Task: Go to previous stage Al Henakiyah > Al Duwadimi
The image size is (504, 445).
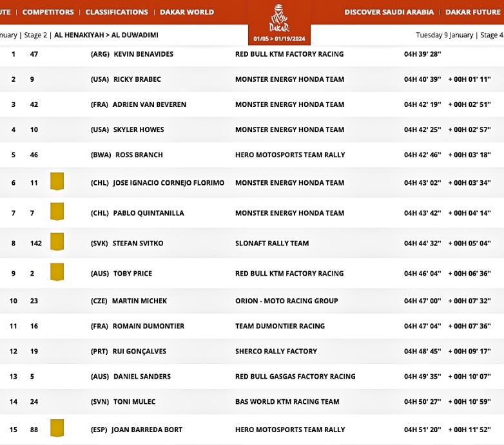Action: coord(106,35)
